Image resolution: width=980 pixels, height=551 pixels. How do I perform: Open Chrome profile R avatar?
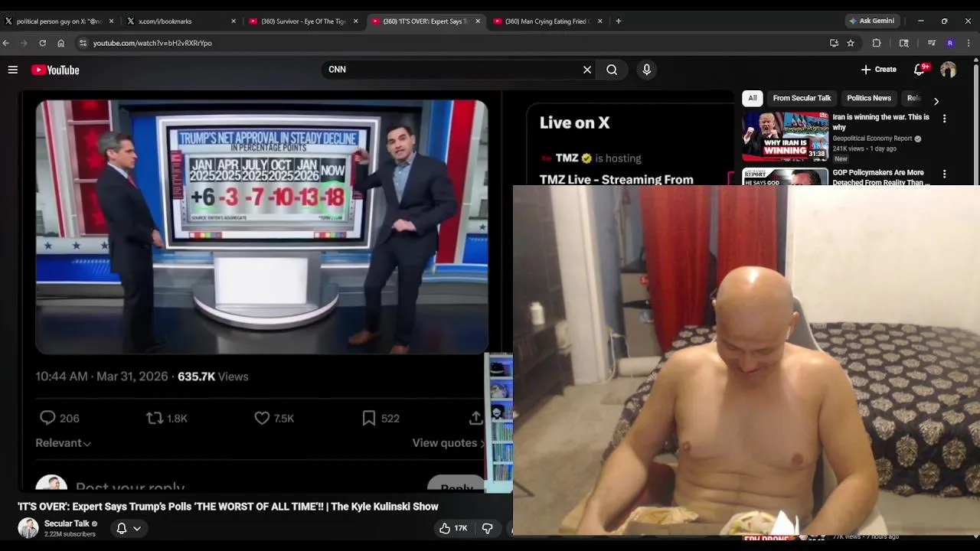tap(950, 43)
